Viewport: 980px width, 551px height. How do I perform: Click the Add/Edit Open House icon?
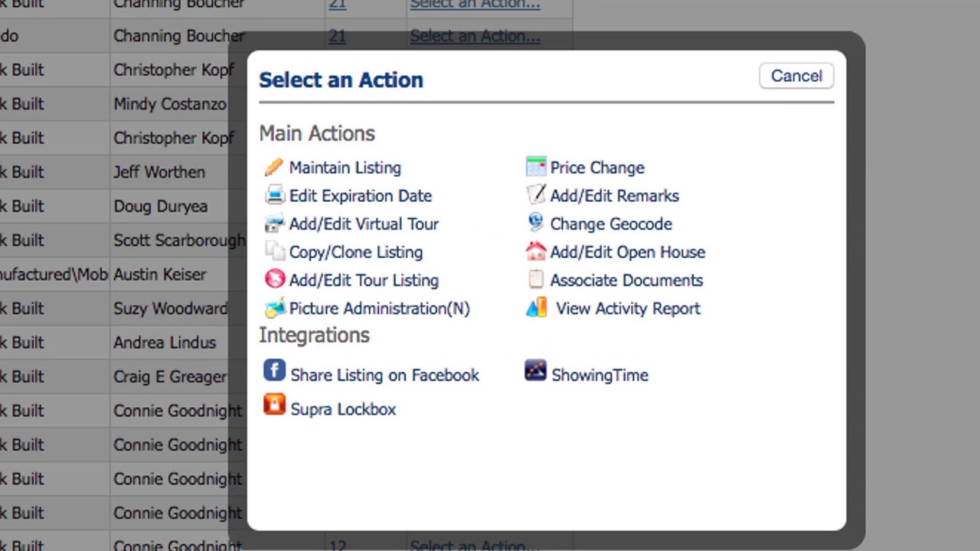[536, 252]
